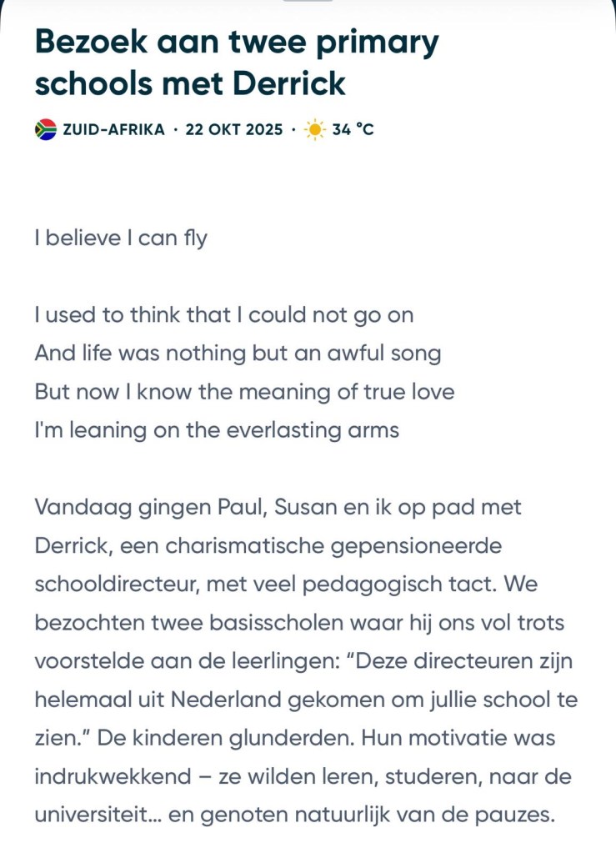Click the post title about primary schools
This screenshot has height=853, width=616.
tap(236, 63)
